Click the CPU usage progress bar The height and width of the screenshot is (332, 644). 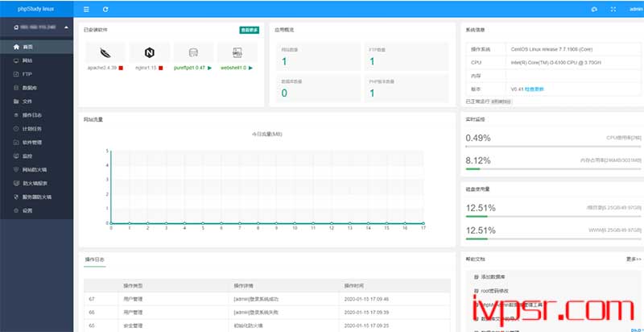tap(553, 147)
